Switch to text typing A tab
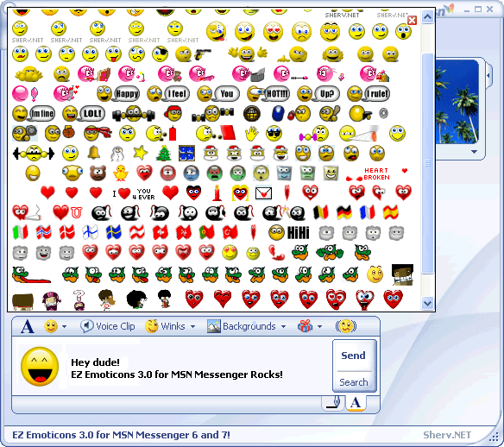Screen dimensions: 504x447 pyautogui.click(x=356, y=403)
